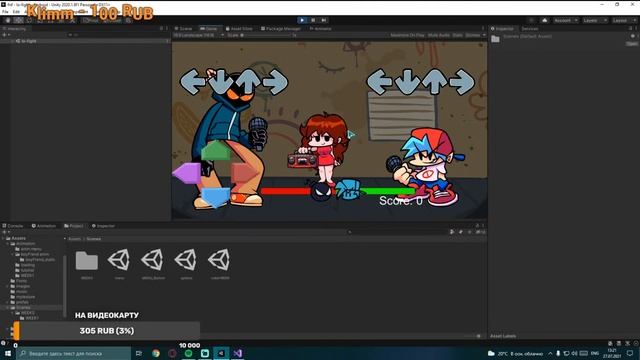Adjust the game view Scale slider
Viewport: 640px width, 360px height.
tap(267, 35)
